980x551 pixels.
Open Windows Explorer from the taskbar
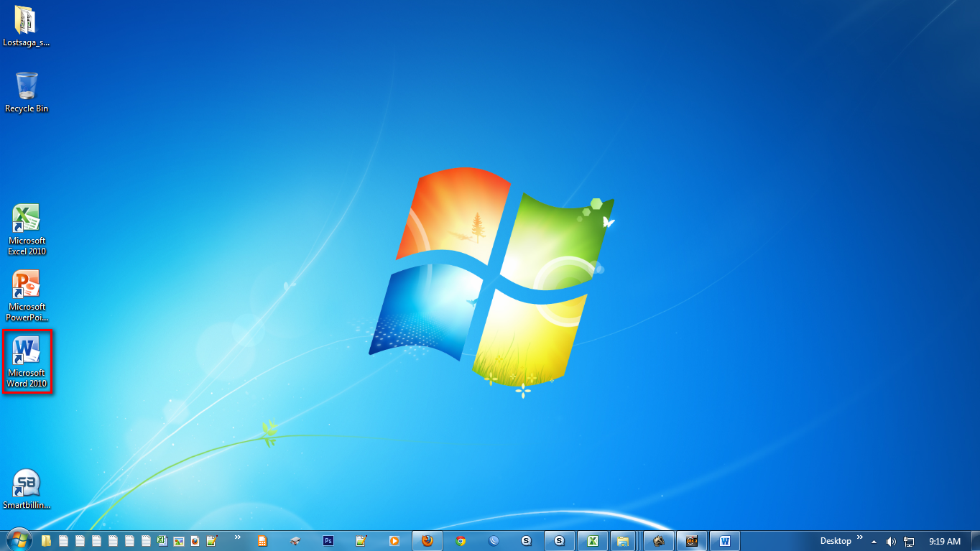coord(622,540)
